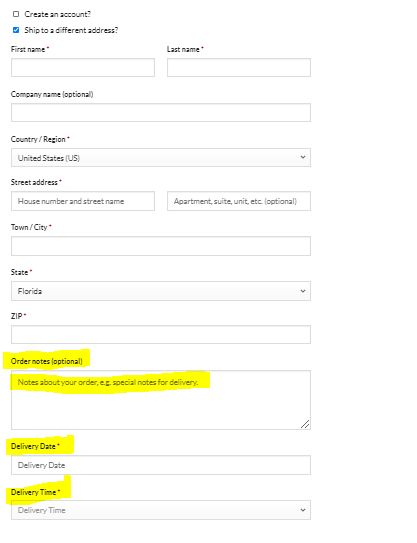The width and height of the screenshot is (417, 543).
Task: Click the ZIP label
Action: click(x=17, y=316)
